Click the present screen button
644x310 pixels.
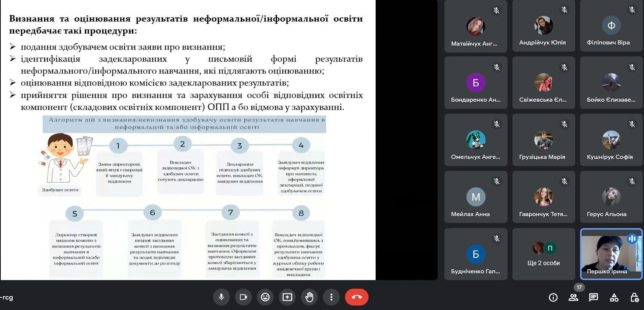tap(287, 297)
